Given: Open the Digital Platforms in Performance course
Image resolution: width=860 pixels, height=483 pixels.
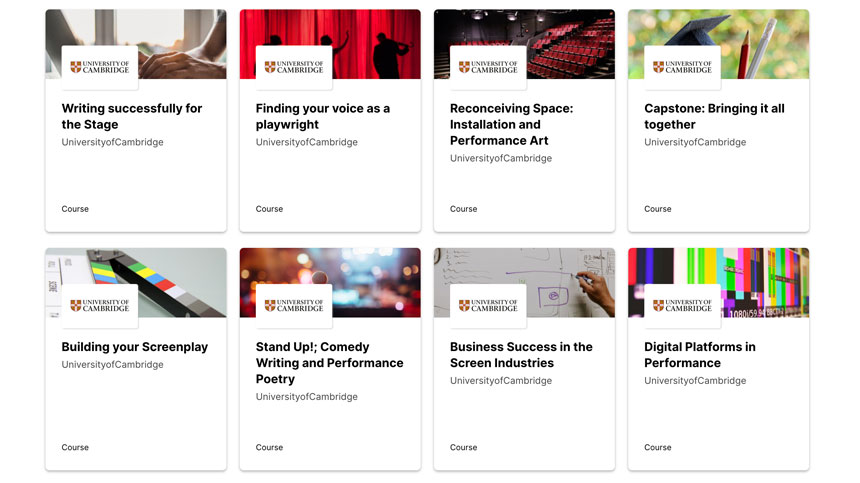Looking at the screenshot, I should (699, 354).
